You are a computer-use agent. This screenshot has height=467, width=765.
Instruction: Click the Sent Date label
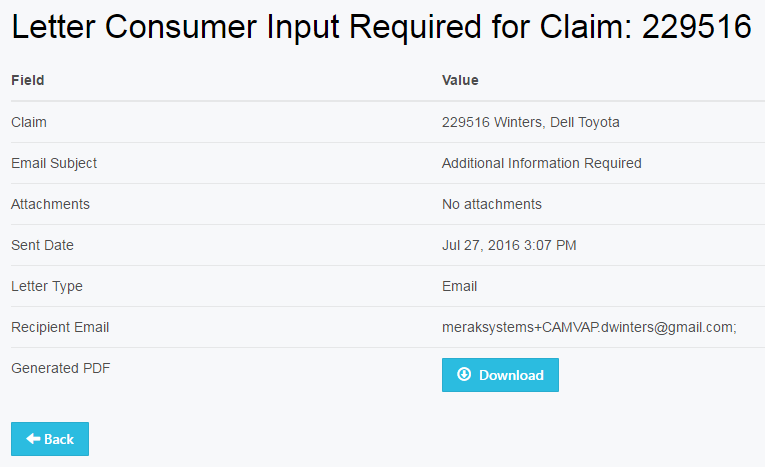(42, 245)
